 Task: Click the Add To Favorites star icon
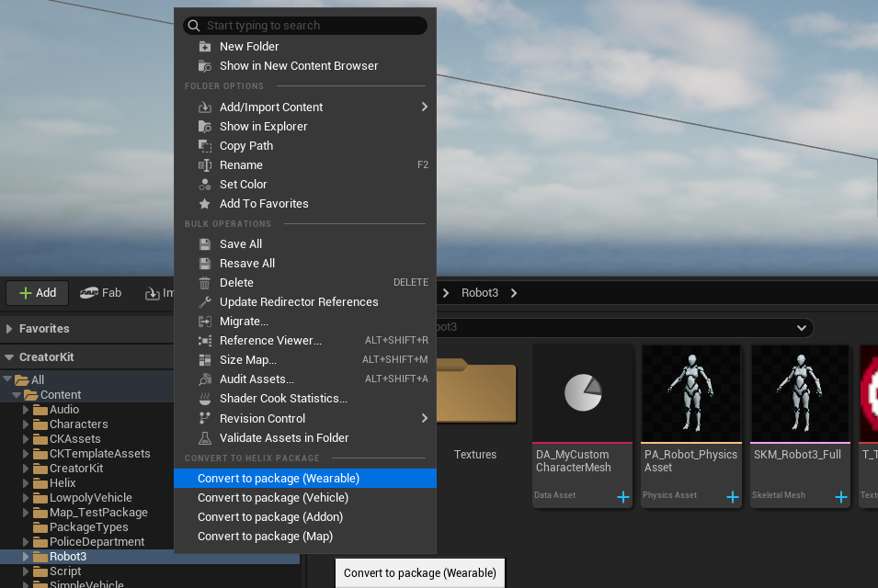205,204
